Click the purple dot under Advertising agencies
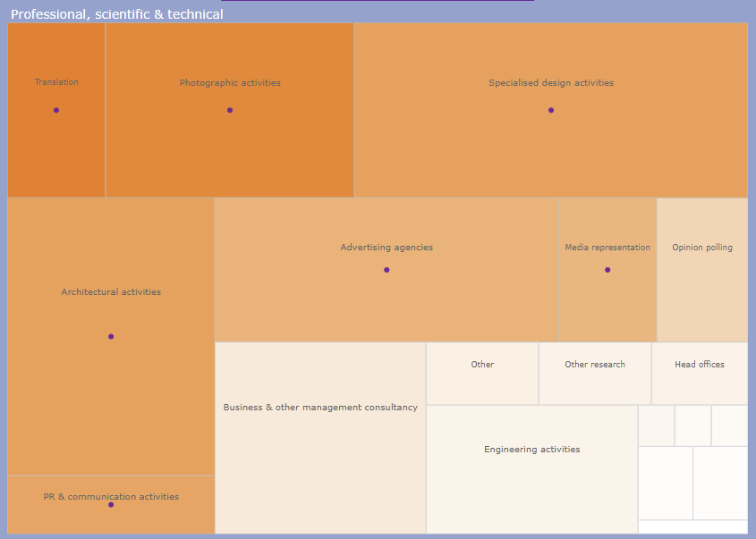 click(x=386, y=270)
